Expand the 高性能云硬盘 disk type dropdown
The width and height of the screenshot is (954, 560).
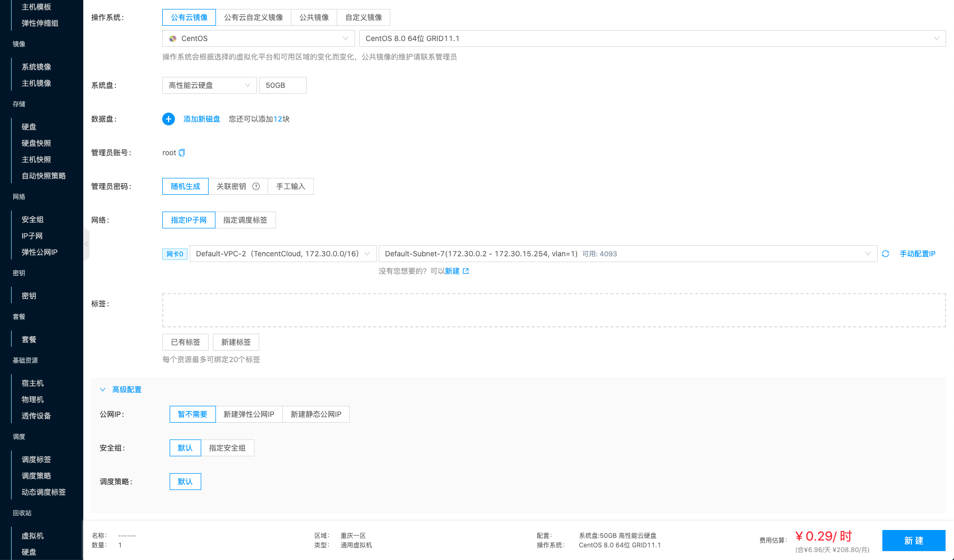coord(209,85)
